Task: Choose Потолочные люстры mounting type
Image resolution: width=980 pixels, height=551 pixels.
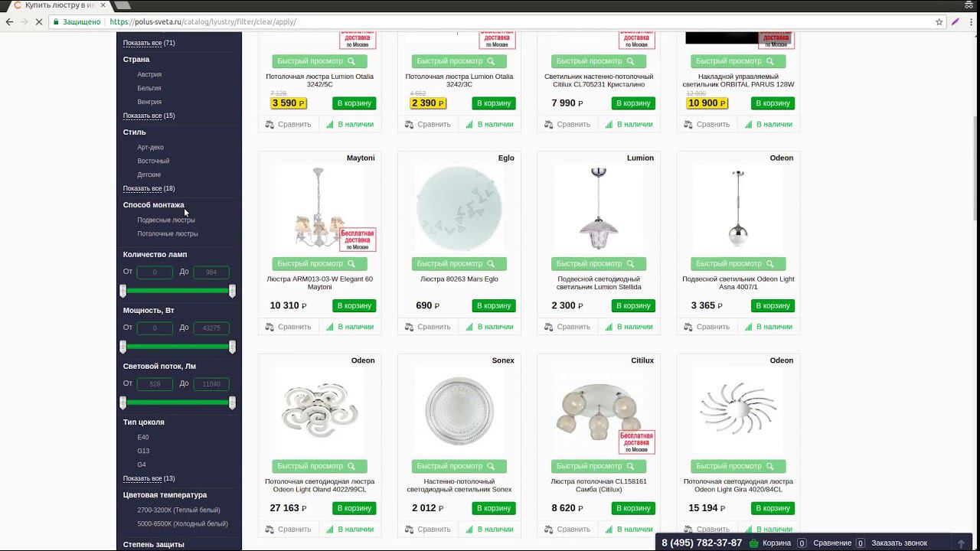Action: tap(168, 233)
